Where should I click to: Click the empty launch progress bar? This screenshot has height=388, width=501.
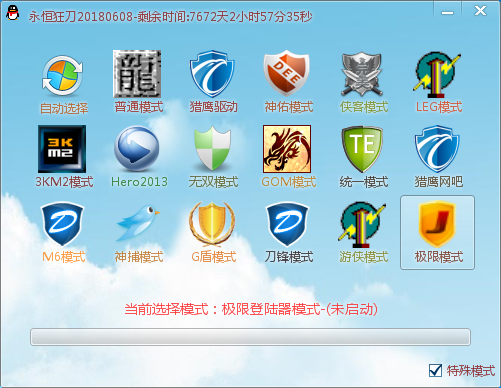coord(250,337)
